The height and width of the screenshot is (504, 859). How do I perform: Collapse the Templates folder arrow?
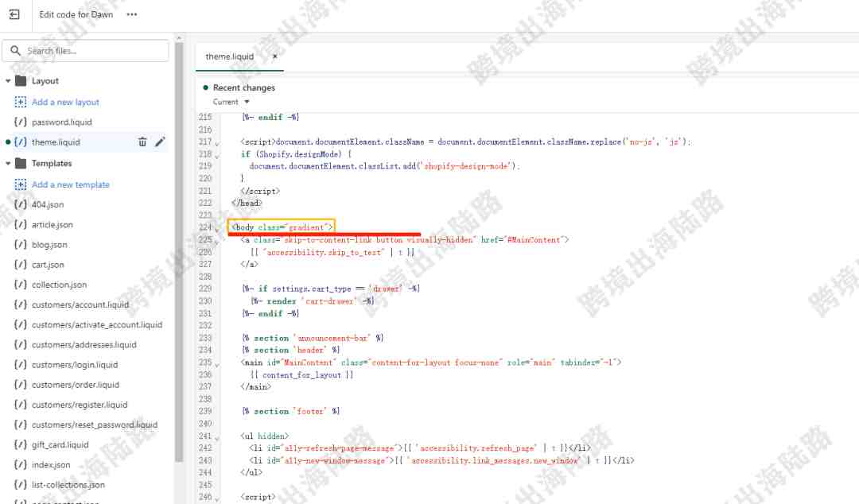(8, 163)
